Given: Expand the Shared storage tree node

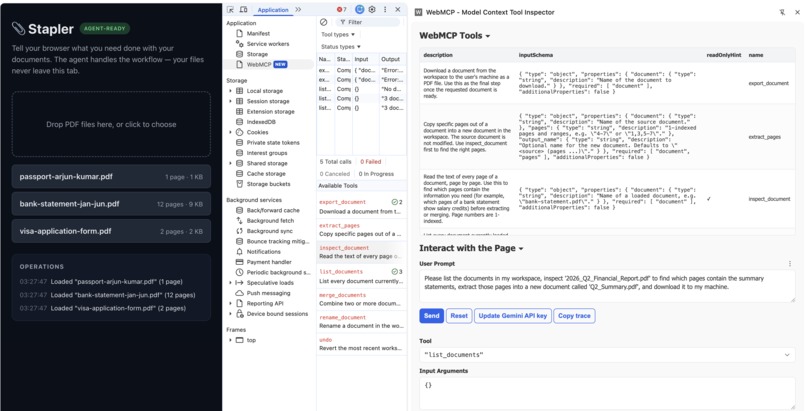Looking at the screenshot, I should coord(230,163).
